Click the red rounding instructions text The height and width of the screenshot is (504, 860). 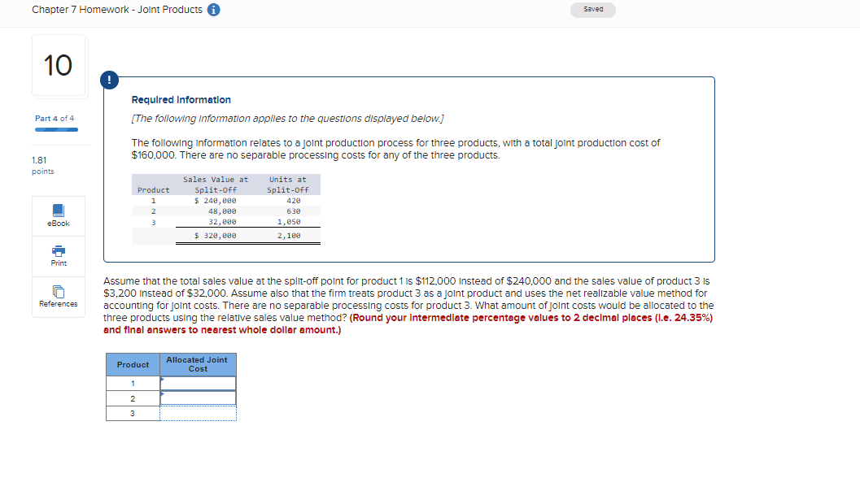tap(408, 324)
